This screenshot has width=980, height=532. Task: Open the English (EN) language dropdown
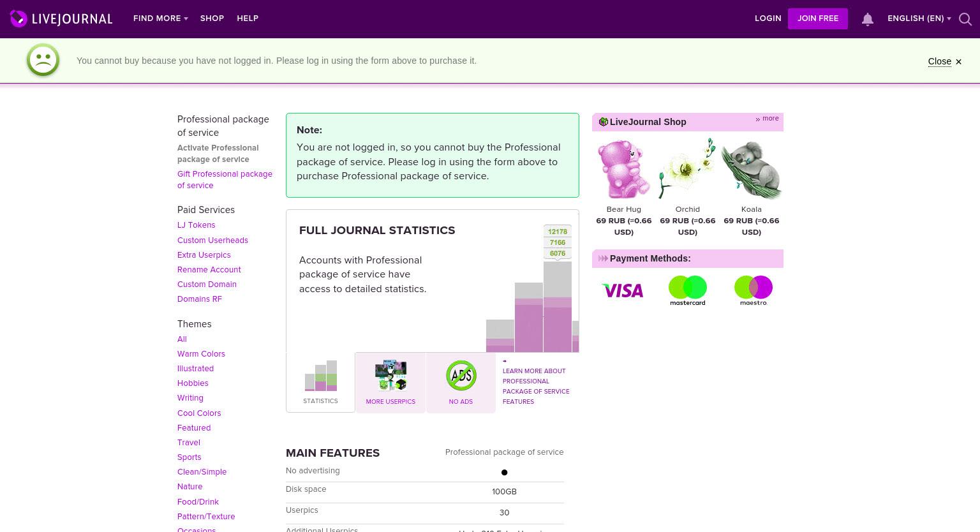coord(919,18)
